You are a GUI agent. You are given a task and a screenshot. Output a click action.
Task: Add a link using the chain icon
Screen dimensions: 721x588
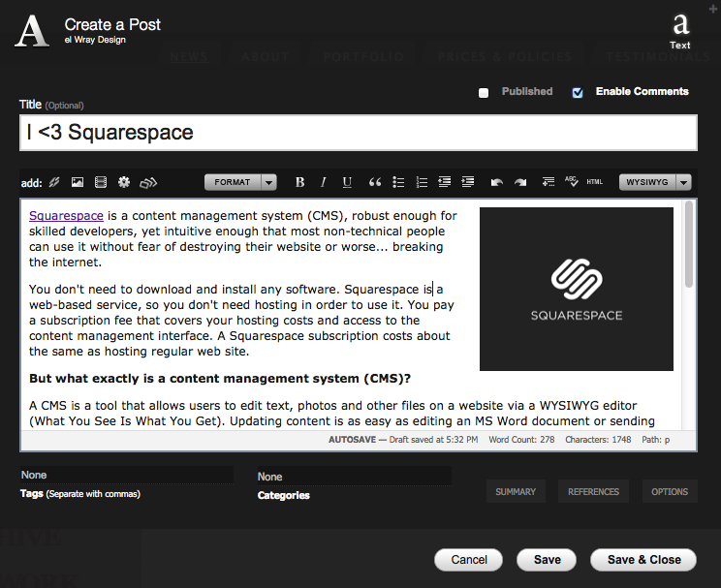point(54,182)
